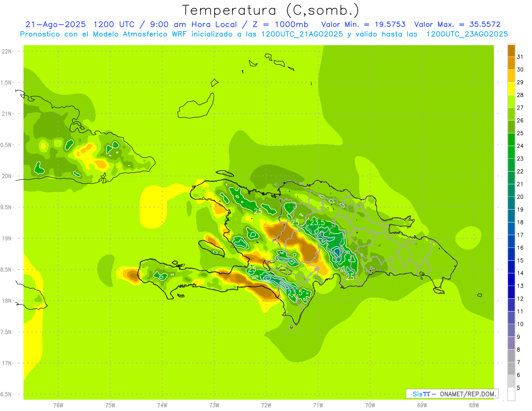This screenshot has height=411, width=532.
Task: Click the 28 colorbar label
Action: coord(520,95)
